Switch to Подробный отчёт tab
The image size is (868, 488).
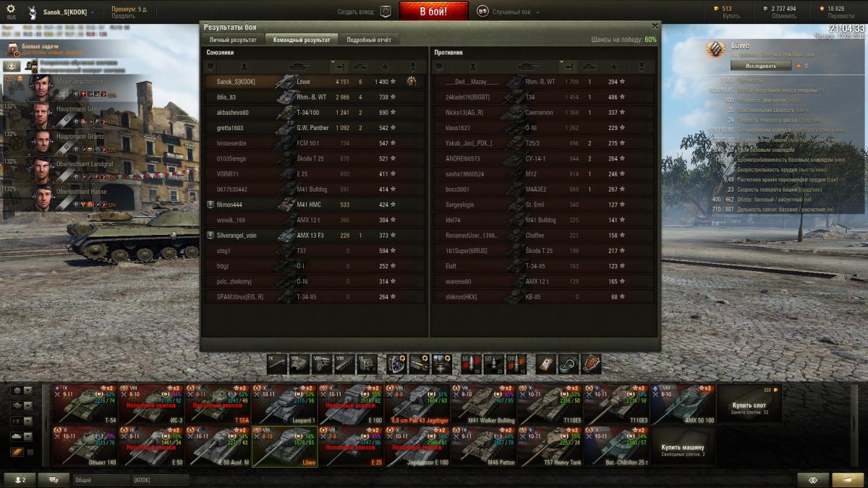369,40
